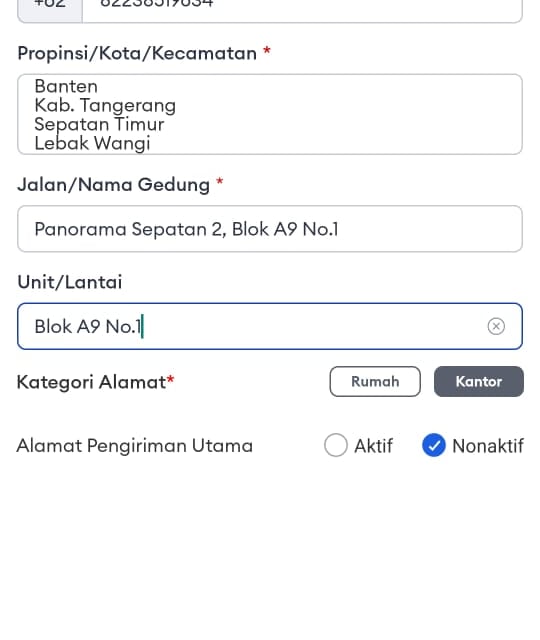Click the Aktif label text
The image size is (540, 640).
tap(373, 446)
